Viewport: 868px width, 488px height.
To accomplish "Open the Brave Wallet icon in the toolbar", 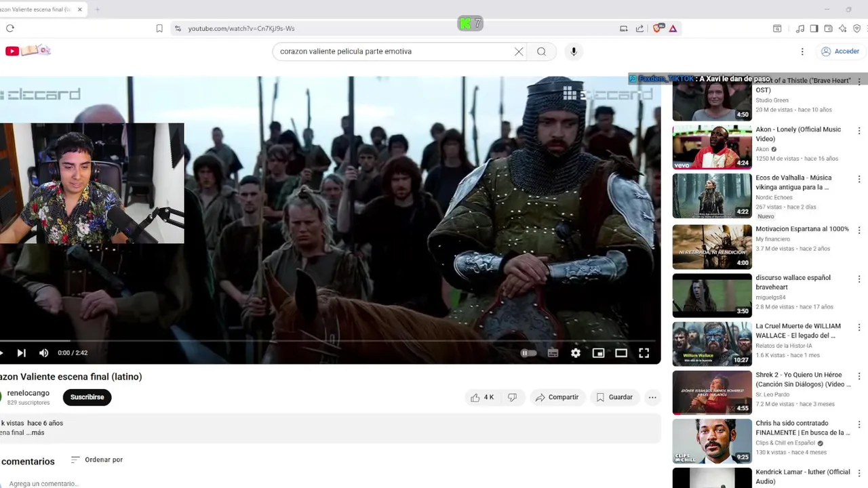I will (x=828, y=28).
